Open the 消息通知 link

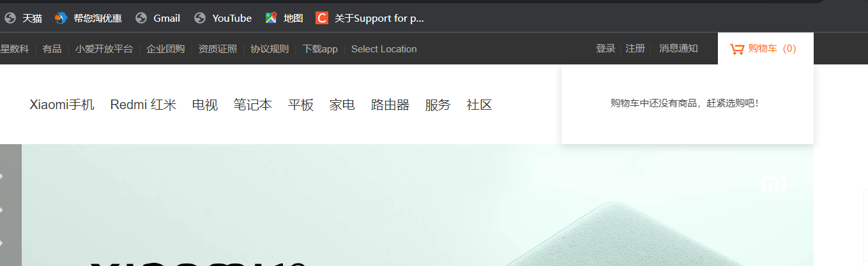(678, 48)
